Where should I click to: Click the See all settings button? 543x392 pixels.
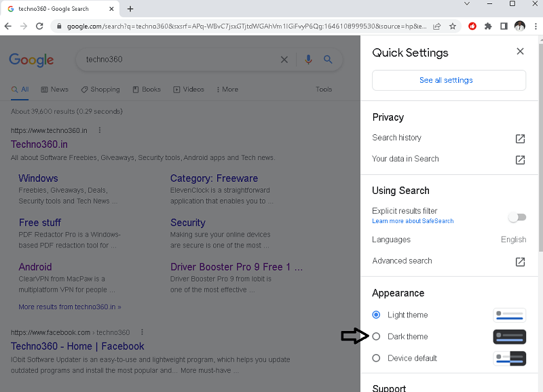(x=449, y=80)
